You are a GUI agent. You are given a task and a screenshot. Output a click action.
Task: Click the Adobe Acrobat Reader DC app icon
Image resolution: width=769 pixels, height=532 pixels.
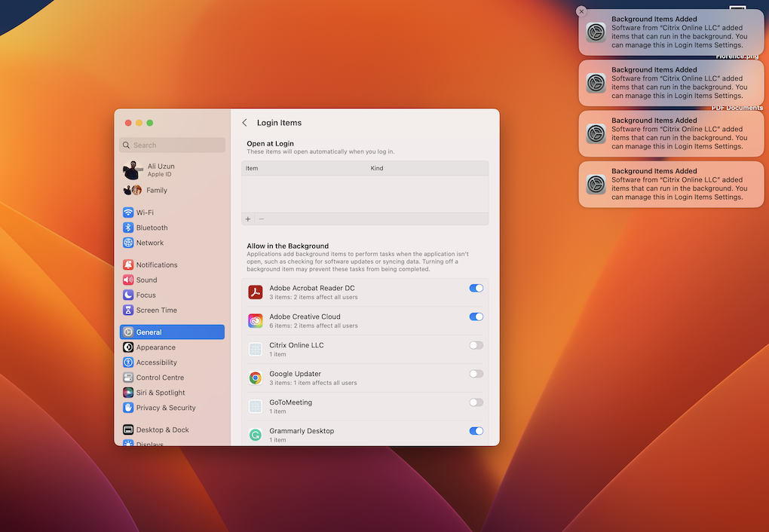(x=256, y=291)
